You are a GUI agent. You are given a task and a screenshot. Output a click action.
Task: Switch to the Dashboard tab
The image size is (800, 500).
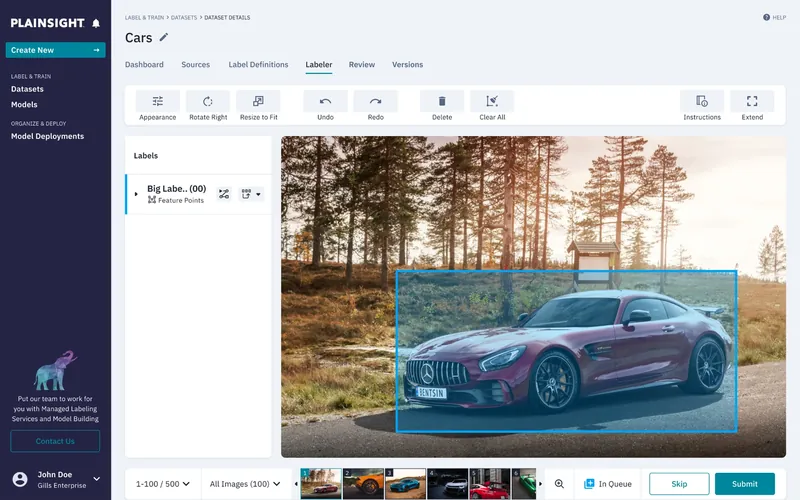144,65
